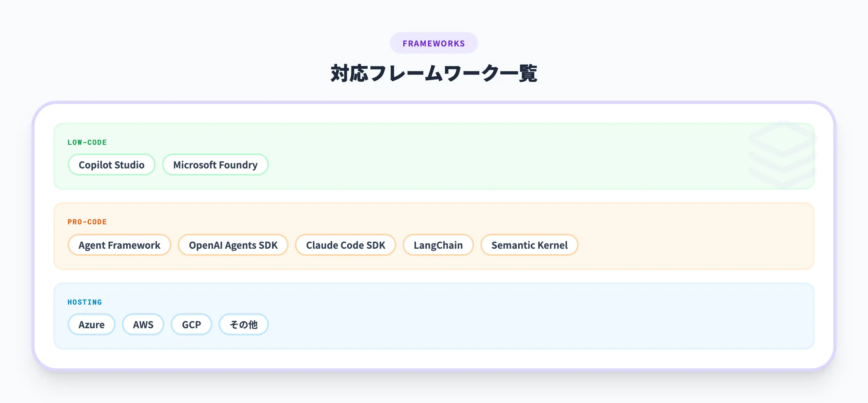This screenshot has width=868, height=403.
Task: Click the Agent Framework pill
Action: (120, 245)
